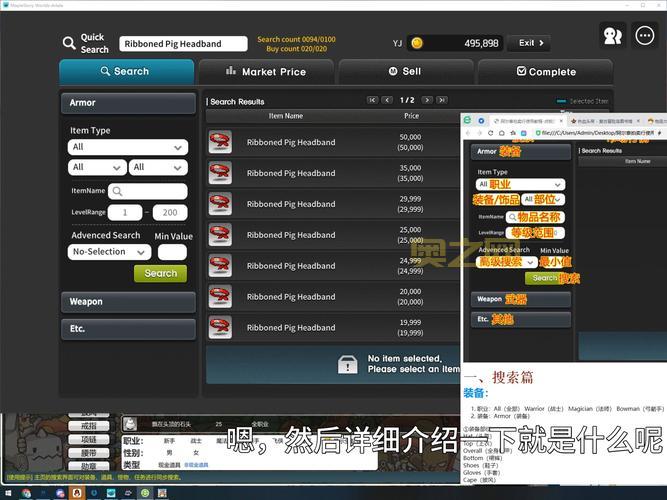Viewport: 667px width, 500px height.
Task: Click headband icon priced 24,999
Action: [x=220, y=266]
